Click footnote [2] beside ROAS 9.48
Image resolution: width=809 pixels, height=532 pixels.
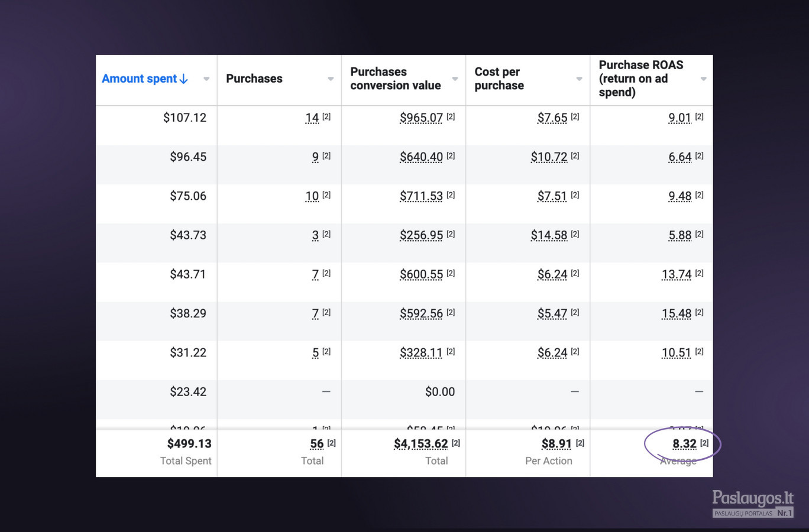(x=699, y=194)
